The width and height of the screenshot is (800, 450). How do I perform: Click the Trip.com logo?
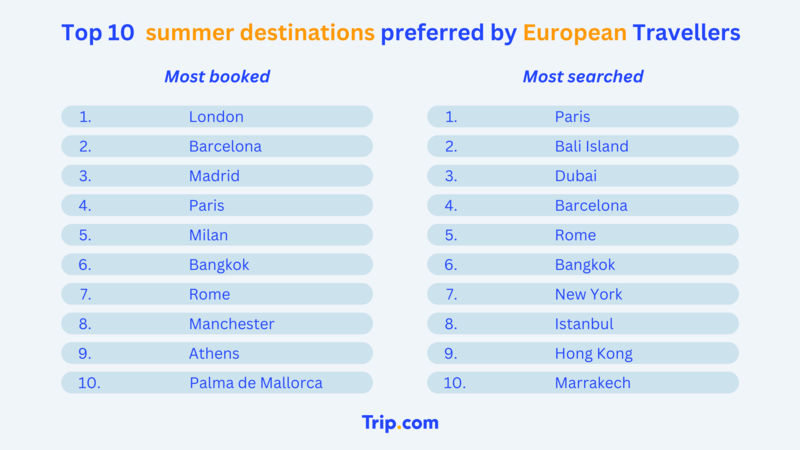click(400, 423)
